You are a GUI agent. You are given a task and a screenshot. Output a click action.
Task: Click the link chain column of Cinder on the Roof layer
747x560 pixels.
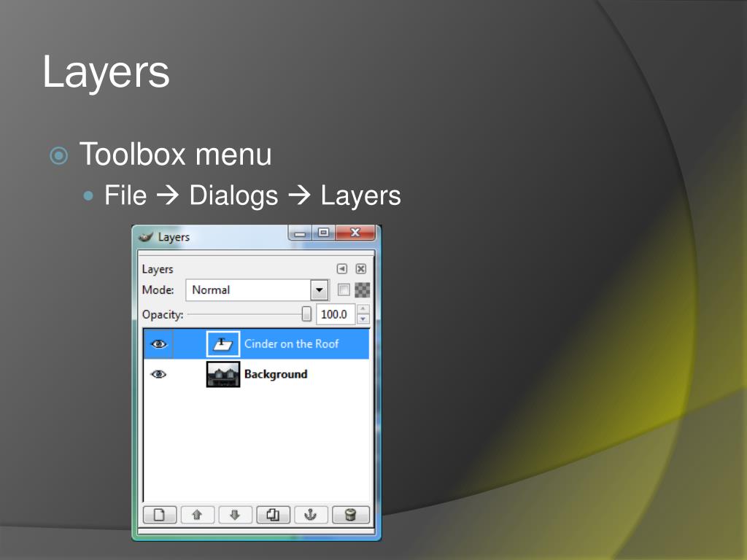pyautogui.click(x=190, y=344)
